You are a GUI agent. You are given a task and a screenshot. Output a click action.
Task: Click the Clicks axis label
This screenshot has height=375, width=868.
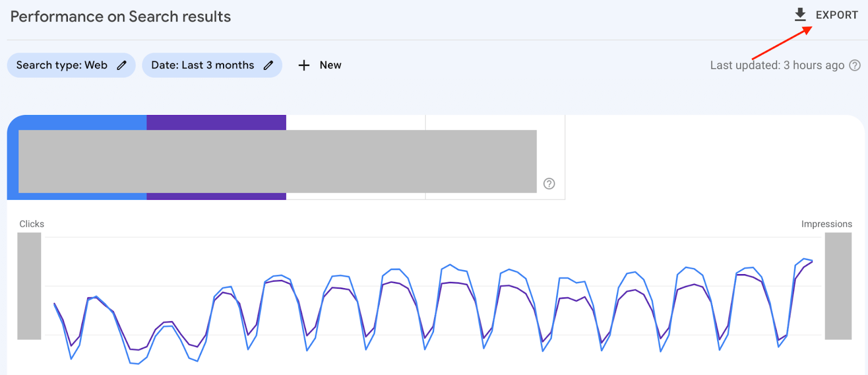(31, 224)
